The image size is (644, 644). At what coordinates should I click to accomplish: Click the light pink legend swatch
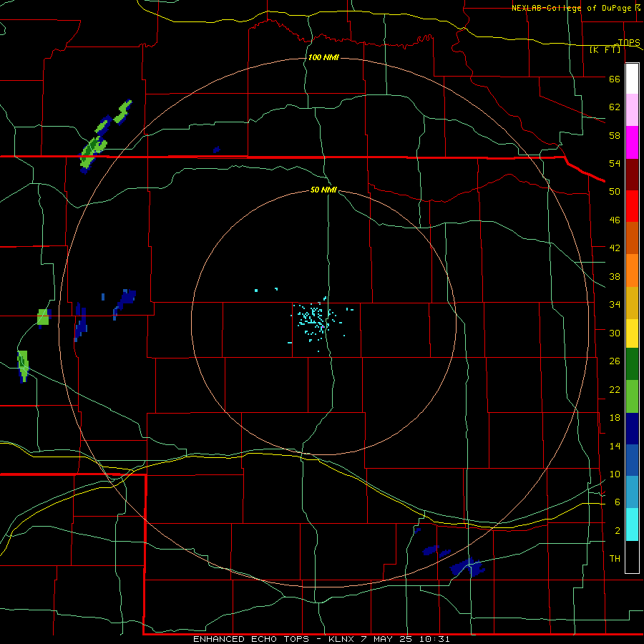tap(632, 110)
